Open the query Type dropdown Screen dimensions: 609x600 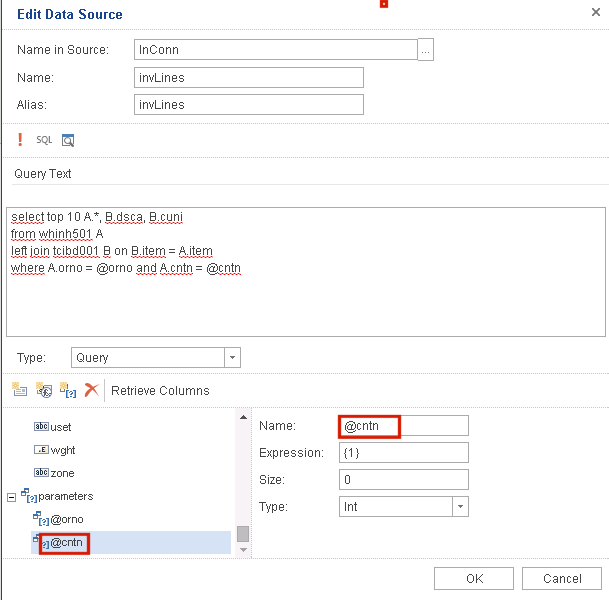click(232, 357)
